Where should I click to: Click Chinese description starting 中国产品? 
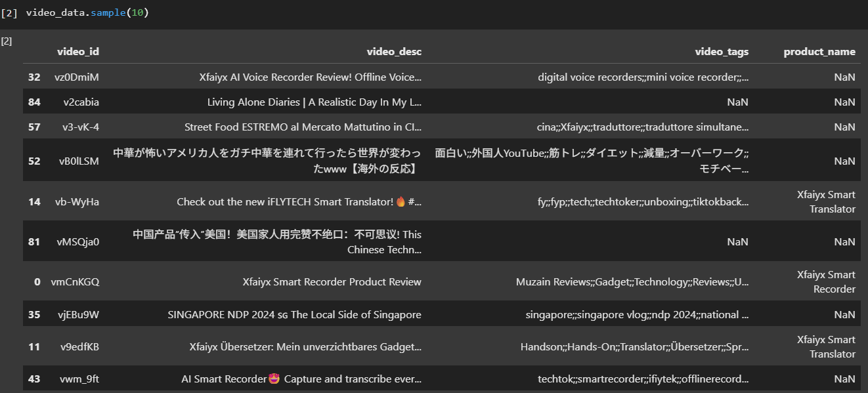point(277,241)
